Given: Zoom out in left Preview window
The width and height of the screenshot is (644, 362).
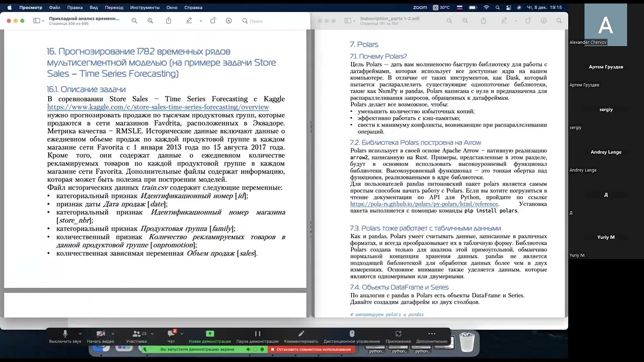Looking at the screenshot, I should tap(134, 21).
